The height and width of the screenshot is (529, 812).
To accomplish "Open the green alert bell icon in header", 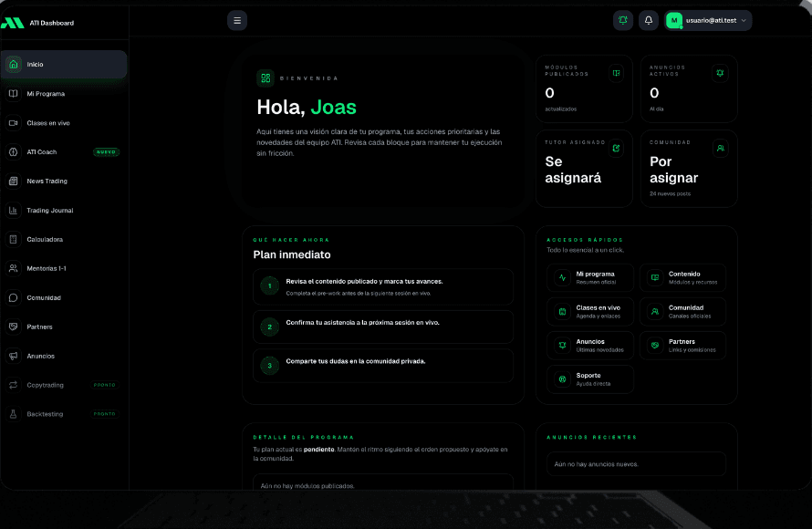I will pyautogui.click(x=623, y=21).
